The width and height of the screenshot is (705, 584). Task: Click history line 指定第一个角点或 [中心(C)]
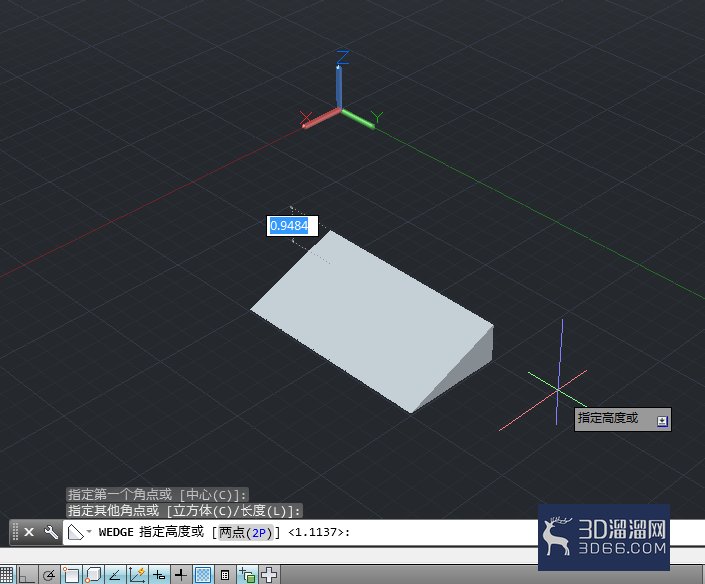pyautogui.click(x=157, y=495)
